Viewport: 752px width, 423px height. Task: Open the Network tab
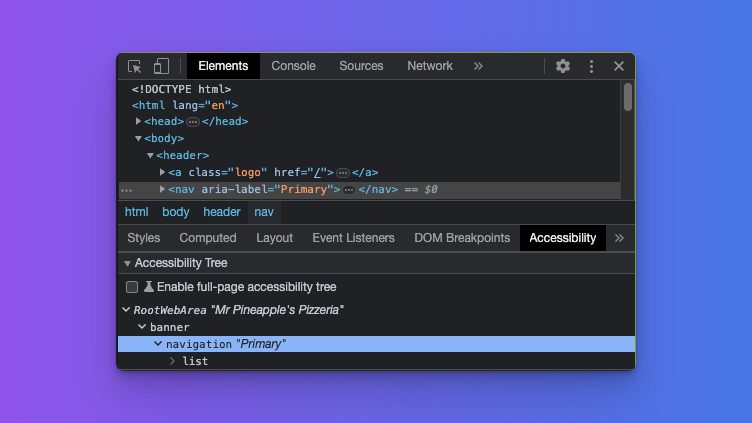(430, 66)
